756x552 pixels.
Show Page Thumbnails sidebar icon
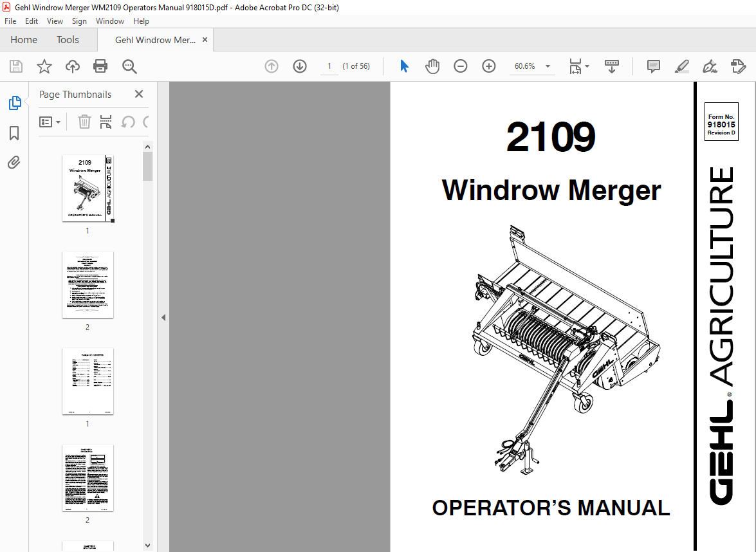[14, 103]
